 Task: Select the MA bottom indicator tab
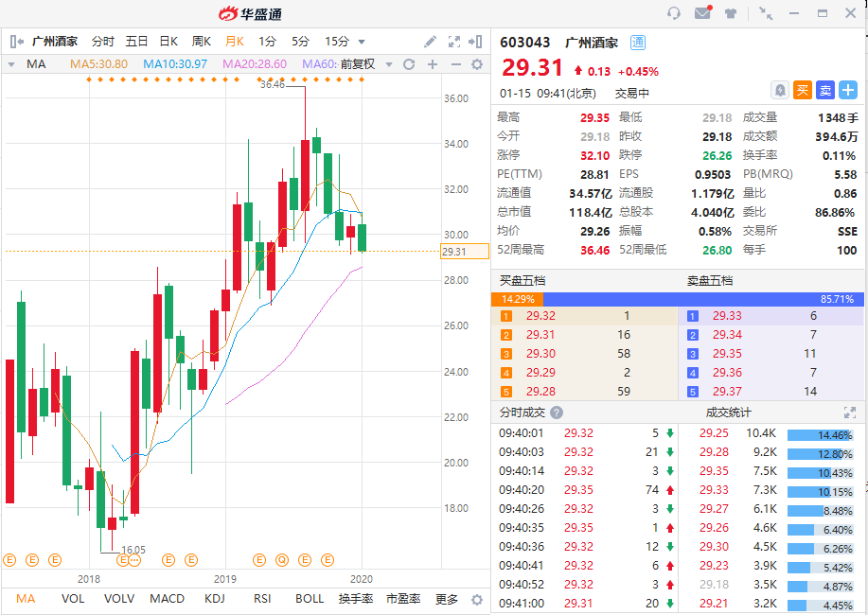[26, 599]
